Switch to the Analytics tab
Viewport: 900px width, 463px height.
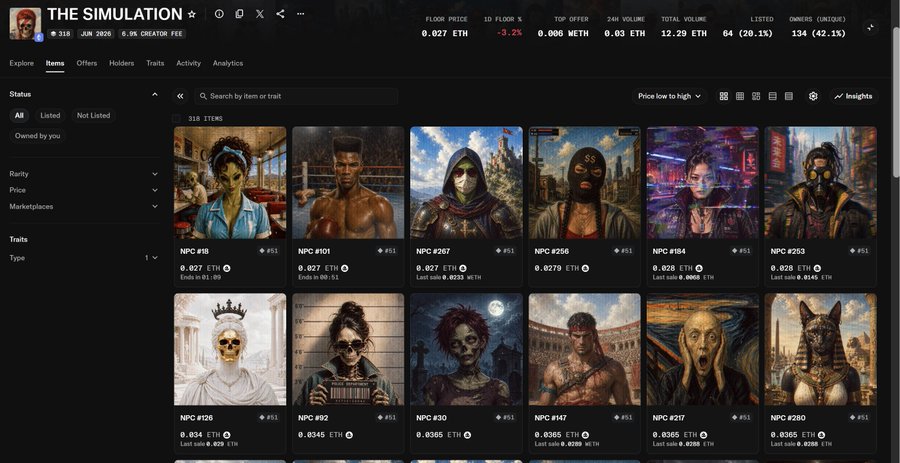pos(228,63)
